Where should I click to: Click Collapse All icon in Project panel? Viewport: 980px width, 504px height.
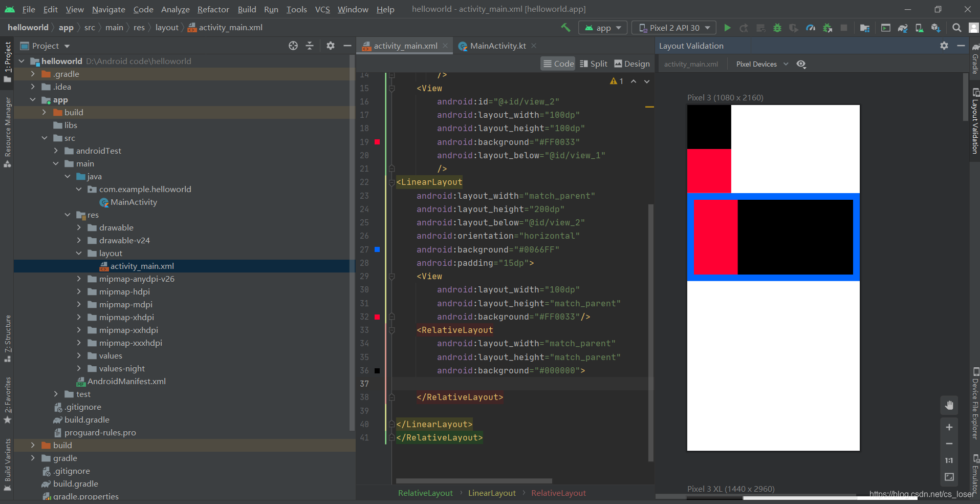pos(310,46)
